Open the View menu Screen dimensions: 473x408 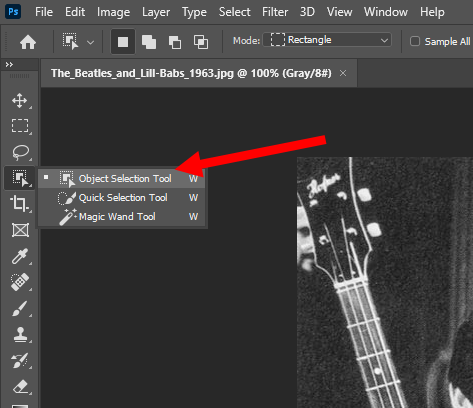click(339, 12)
